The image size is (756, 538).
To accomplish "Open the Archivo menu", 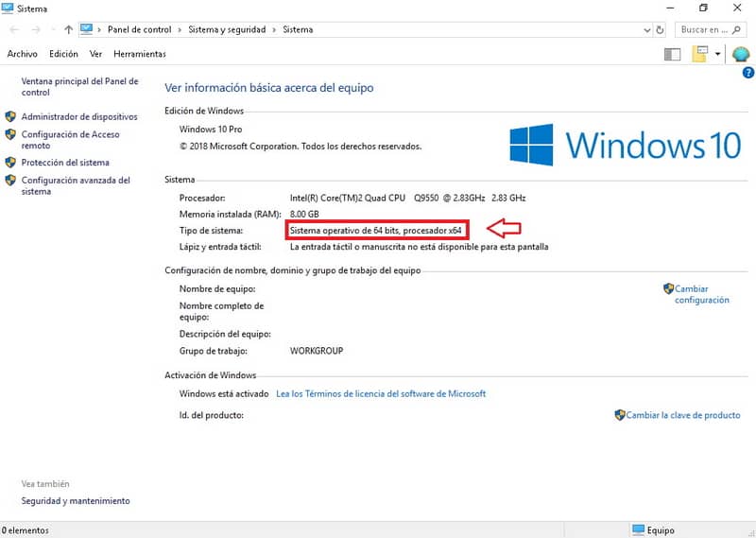I will coord(22,54).
